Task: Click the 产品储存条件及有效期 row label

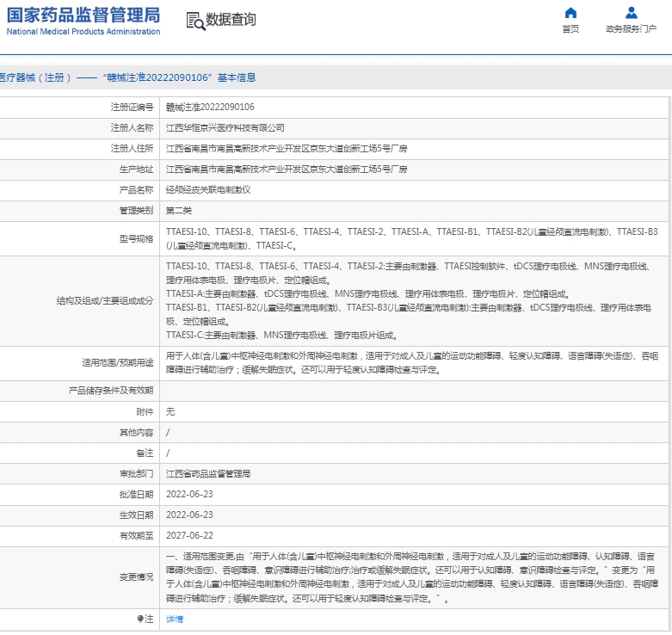Action: pos(111,391)
